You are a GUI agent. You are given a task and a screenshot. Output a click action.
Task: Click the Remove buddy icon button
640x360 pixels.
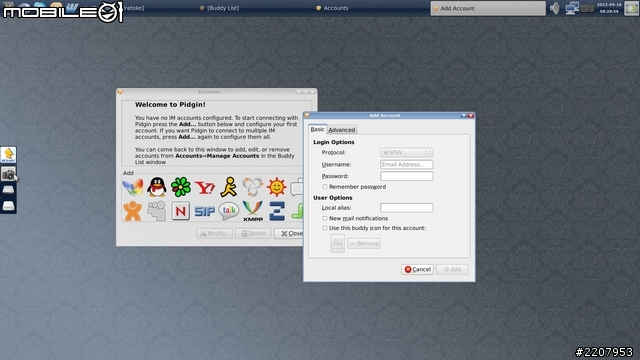coord(364,243)
